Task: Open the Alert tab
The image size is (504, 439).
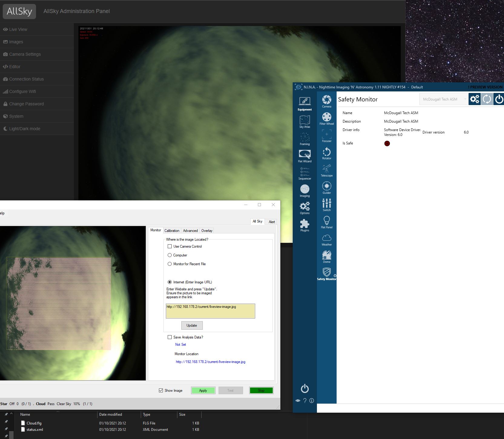Action: pos(272,222)
